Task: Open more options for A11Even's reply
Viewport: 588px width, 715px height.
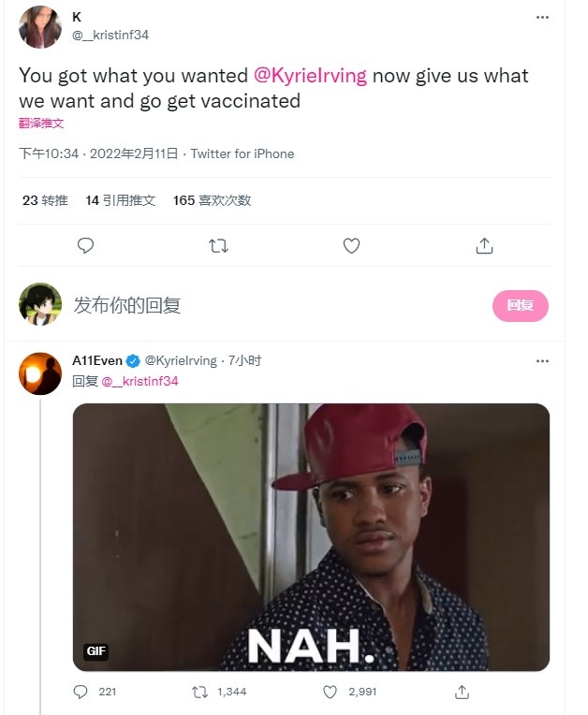Action: pyautogui.click(x=542, y=361)
